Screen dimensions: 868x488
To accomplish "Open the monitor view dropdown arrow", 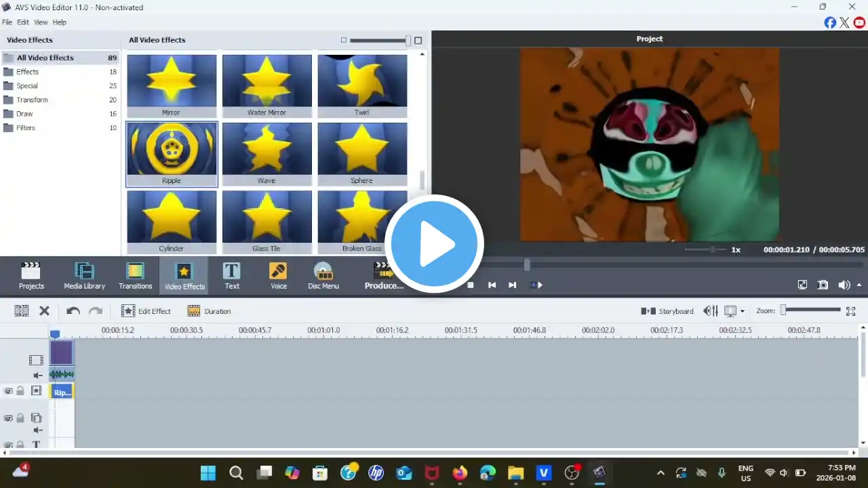I will (743, 312).
